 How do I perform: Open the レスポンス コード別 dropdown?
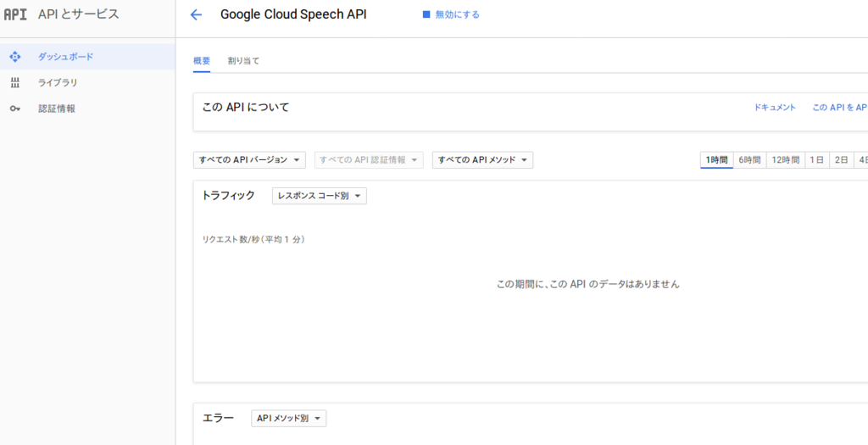pos(320,196)
